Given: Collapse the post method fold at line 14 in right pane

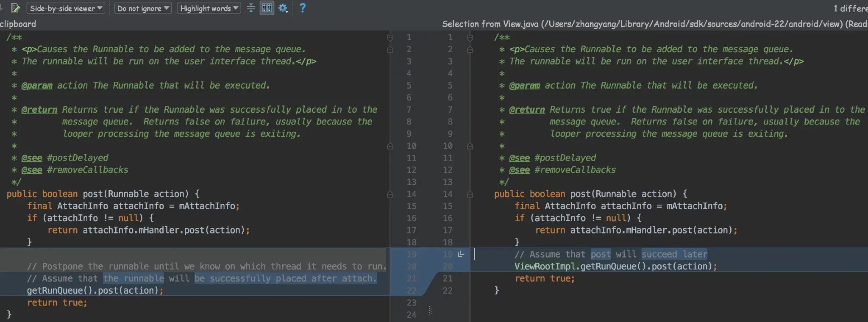Looking at the screenshot, I should 470,194.
